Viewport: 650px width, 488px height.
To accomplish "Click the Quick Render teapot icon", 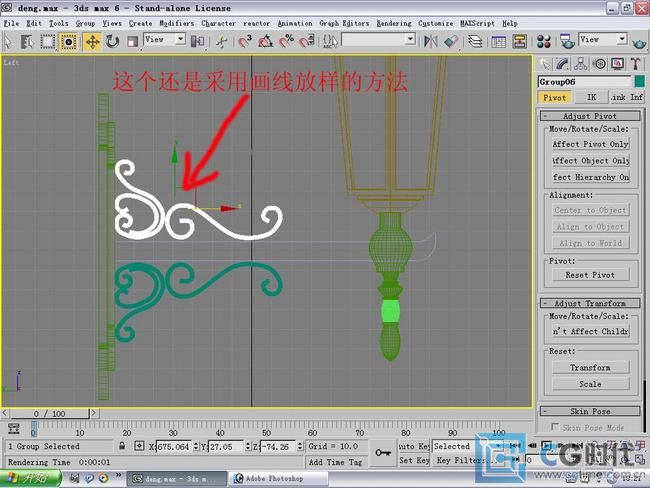I will click(x=639, y=42).
